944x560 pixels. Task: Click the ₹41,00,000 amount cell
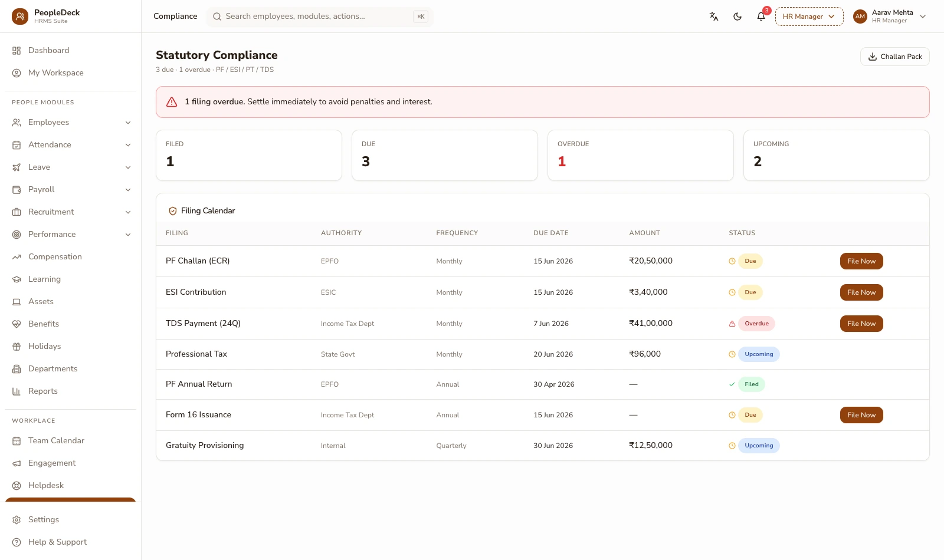pos(651,324)
